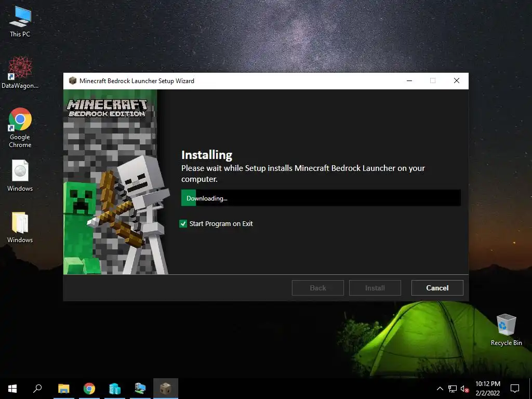Open This PC desktop icon
This screenshot has height=399, width=532.
(20, 22)
